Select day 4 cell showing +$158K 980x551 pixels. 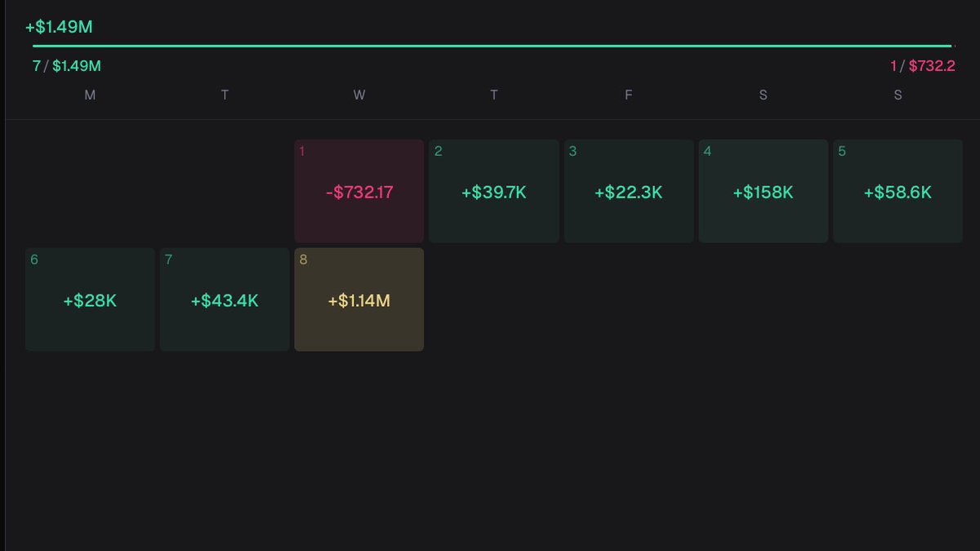point(763,191)
